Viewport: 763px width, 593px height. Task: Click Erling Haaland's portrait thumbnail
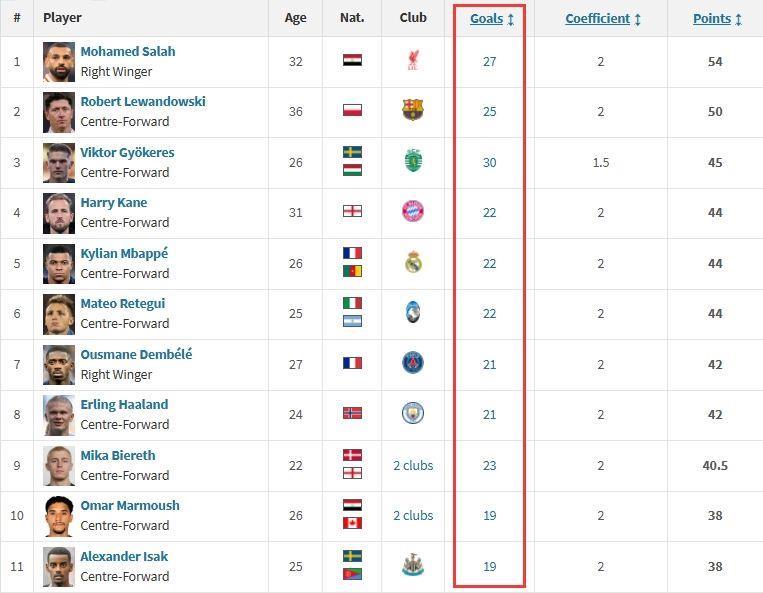point(59,415)
